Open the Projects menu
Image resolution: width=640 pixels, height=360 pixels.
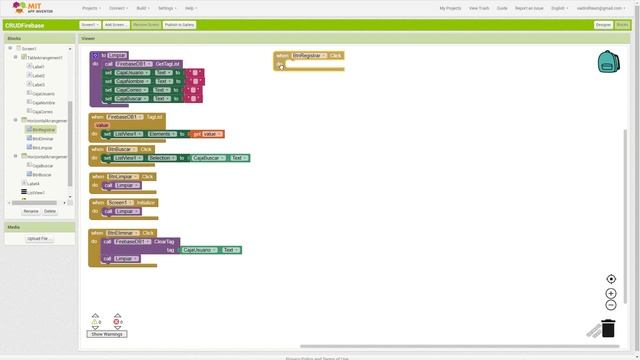91,8
